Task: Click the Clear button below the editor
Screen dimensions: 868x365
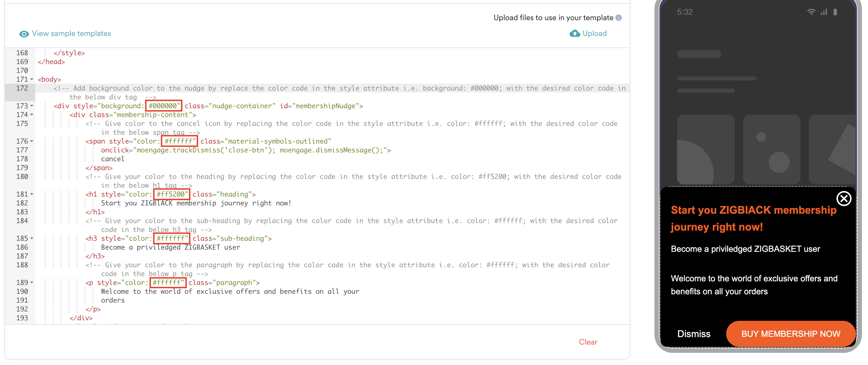Action: click(588, 342)
